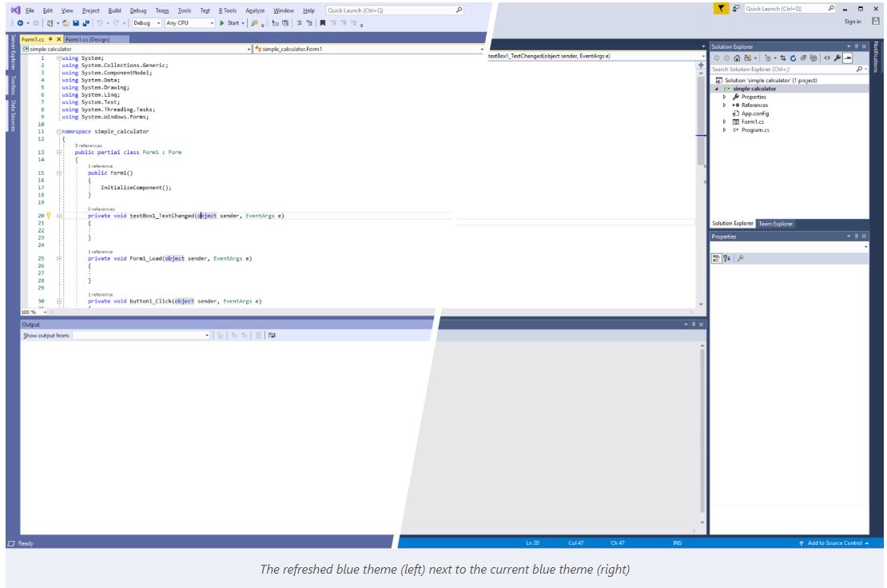
Task: Click the Save All toolbar icon
Action: [x=86, y=22]
